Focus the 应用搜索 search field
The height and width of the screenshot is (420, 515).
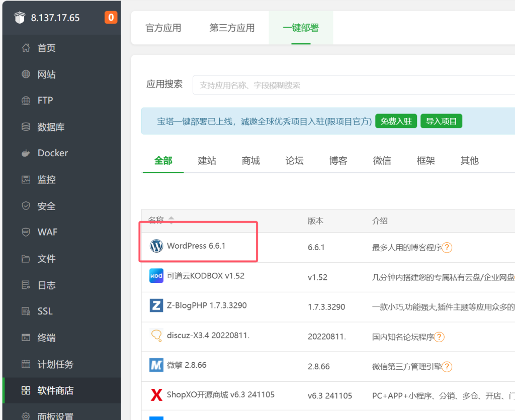pos(354,85)
